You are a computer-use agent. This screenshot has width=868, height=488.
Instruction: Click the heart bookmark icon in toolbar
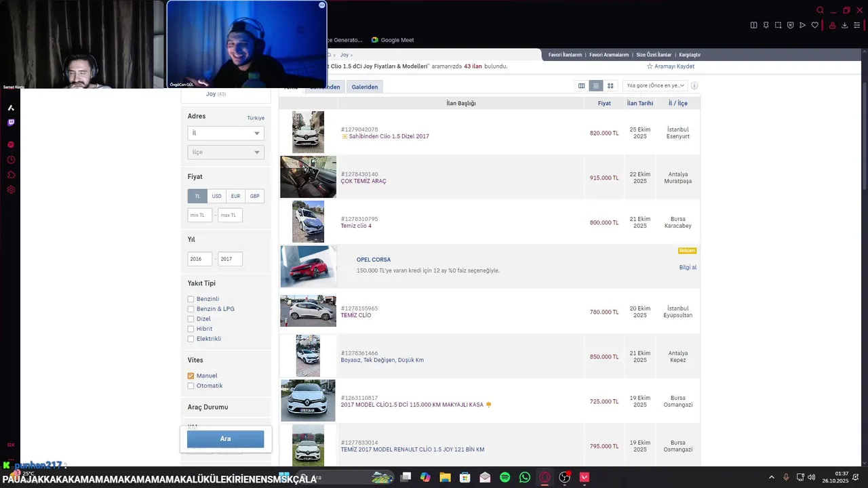tap(815, 25)
